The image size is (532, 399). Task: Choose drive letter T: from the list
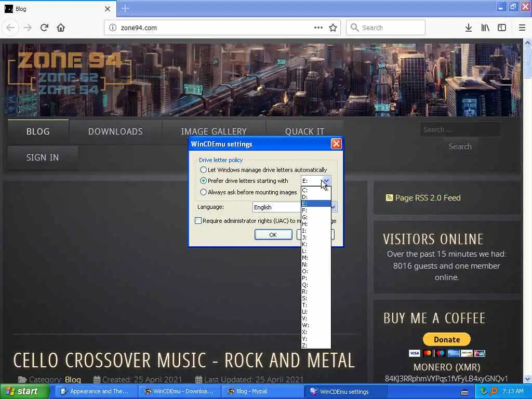click(316, 305)
